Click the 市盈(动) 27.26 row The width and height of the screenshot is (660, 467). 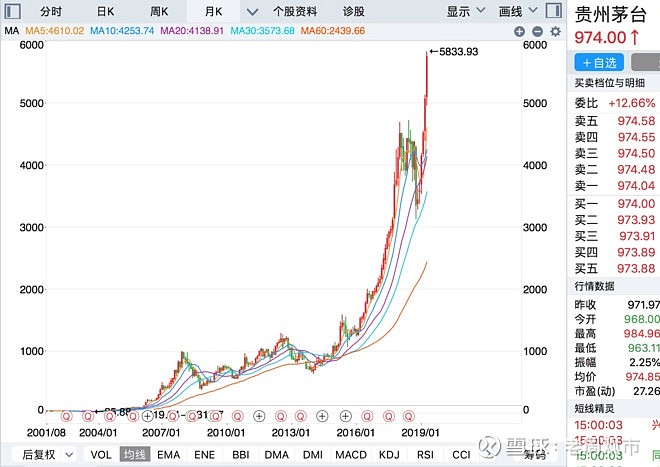(x=617, y=391)
